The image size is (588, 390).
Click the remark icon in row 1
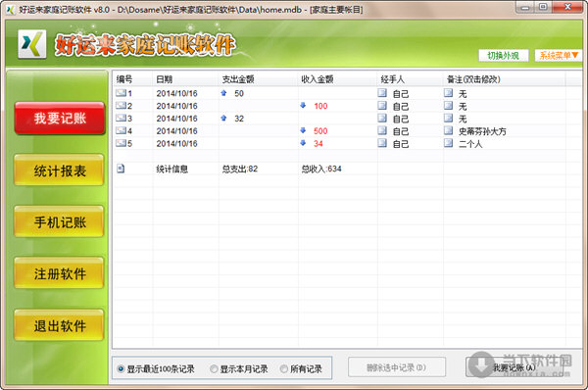(448, 93)
